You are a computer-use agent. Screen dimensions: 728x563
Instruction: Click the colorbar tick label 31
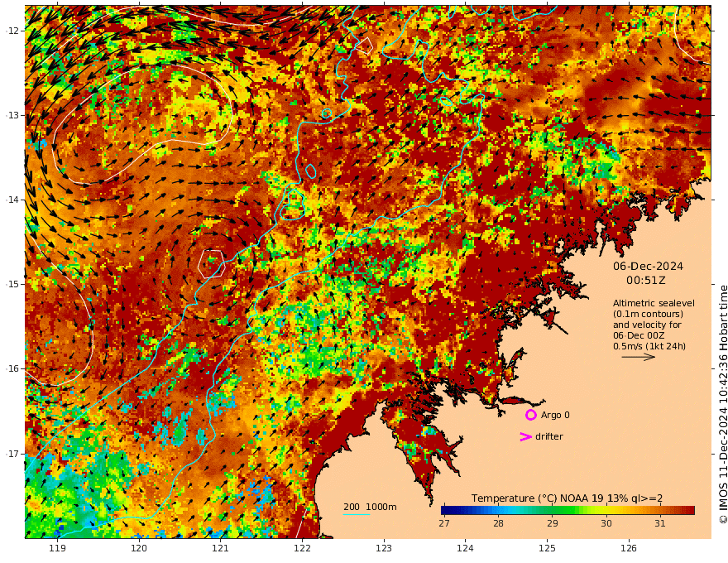660,523
